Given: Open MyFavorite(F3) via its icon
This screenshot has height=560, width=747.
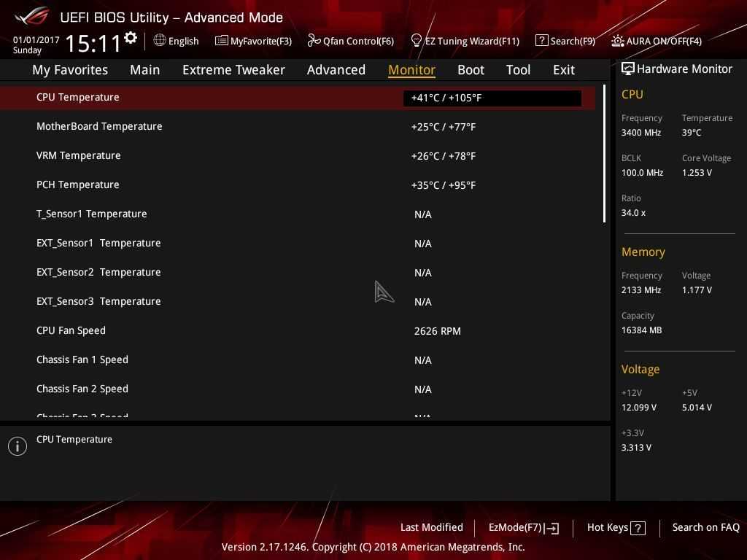Looking at the screenshot, I should [x=222, y=41].
